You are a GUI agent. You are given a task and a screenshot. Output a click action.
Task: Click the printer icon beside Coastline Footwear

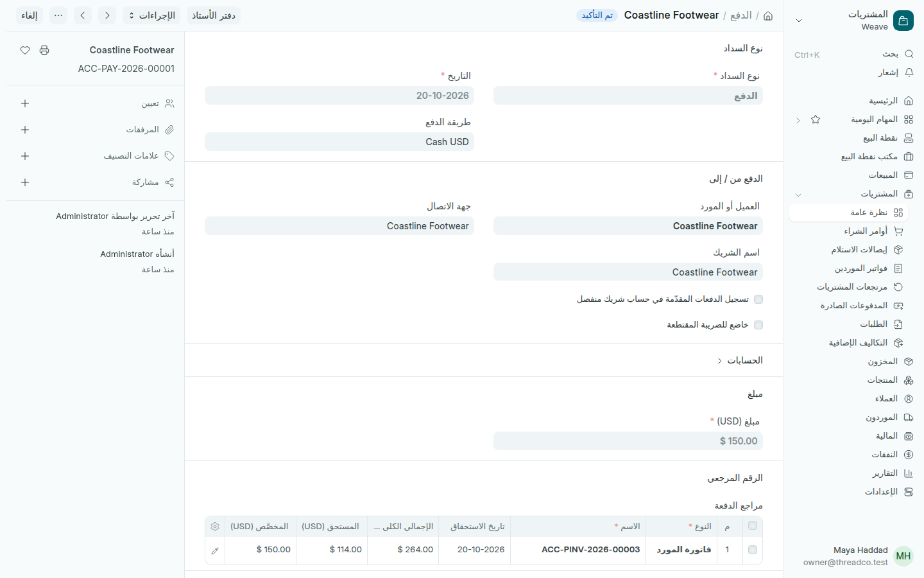44,50
